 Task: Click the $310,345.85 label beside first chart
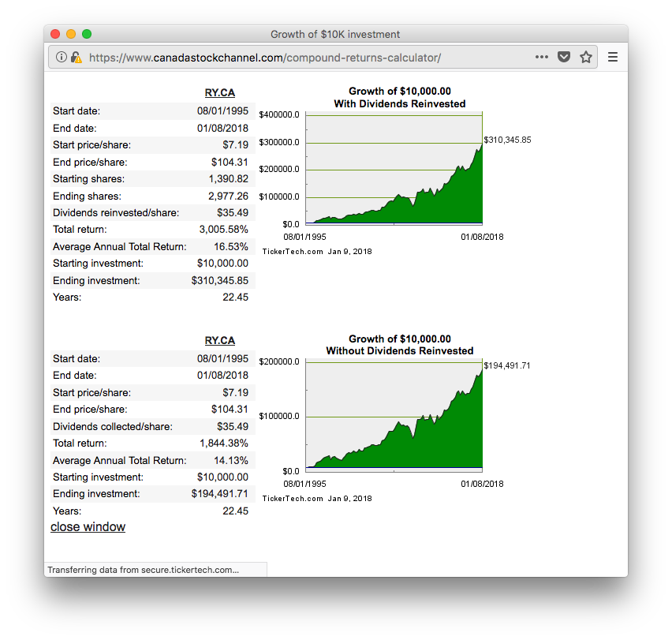[507, 140]
